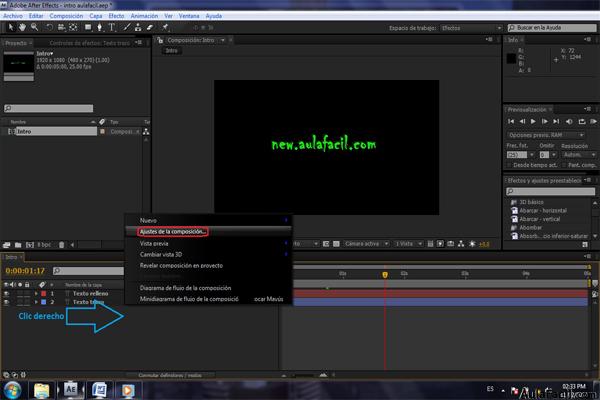The width and height of the screenshot is (600, 400).
Task: Click the blue label swatch of layer 2
Action: point(44,302)
